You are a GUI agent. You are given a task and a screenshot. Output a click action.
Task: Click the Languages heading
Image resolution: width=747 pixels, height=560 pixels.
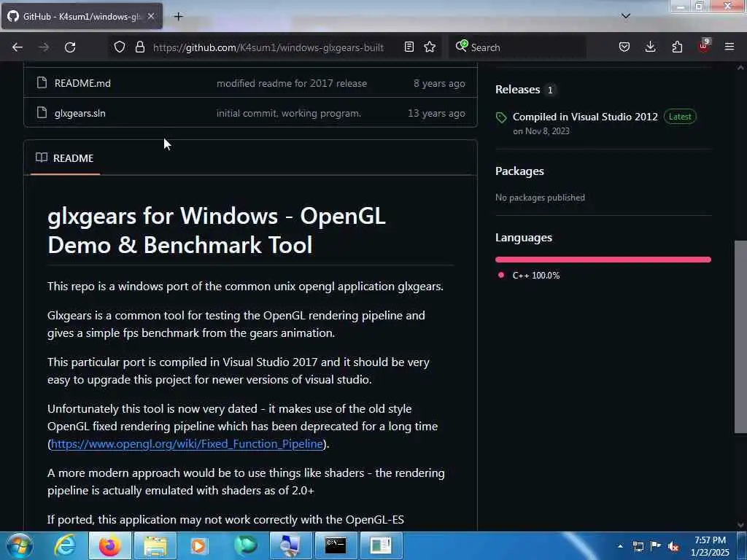pos(524,238)
